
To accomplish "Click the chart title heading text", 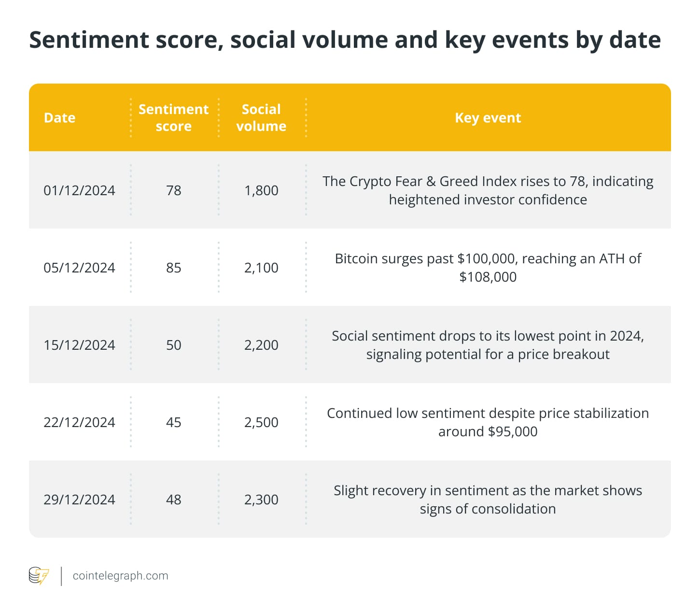I will pos(345,40).
